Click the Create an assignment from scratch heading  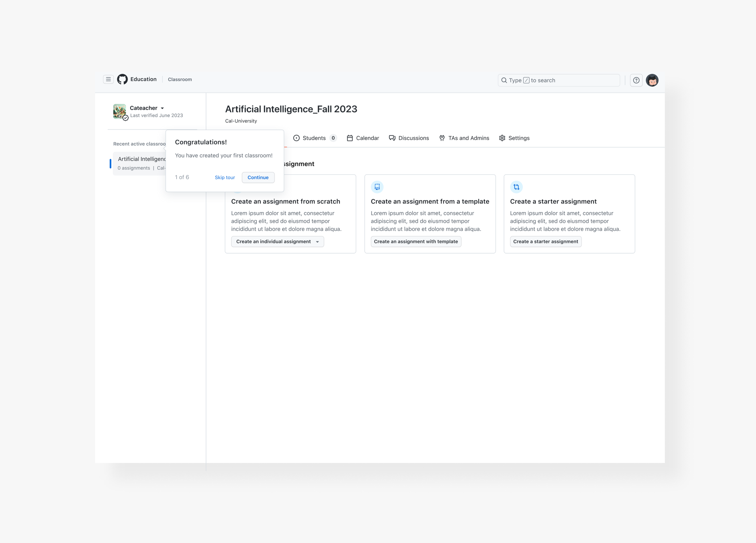coord(286,202)
